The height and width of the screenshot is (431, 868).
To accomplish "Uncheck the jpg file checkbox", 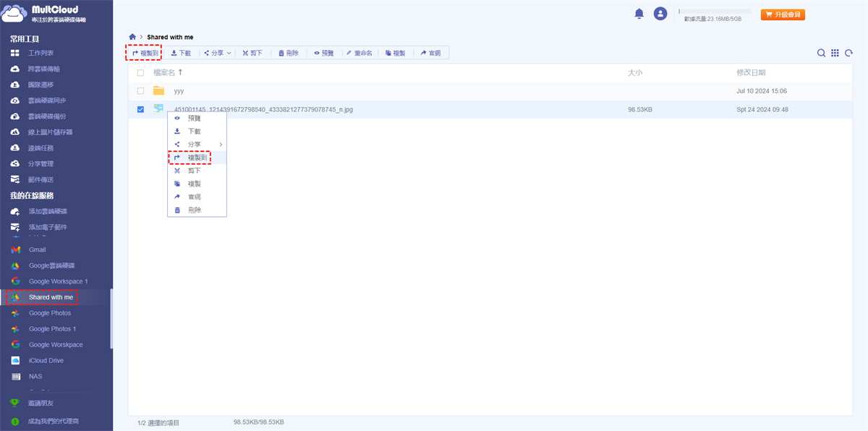I will click(x=140, y=110).
